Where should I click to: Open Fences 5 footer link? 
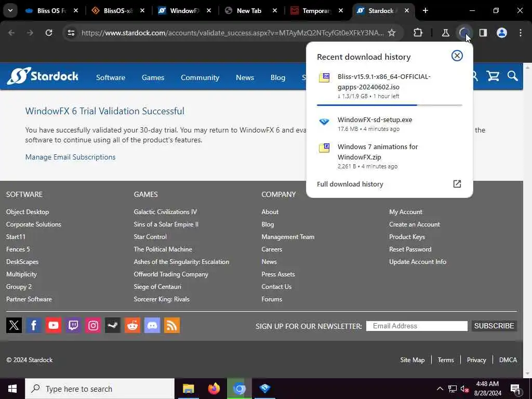(18, 249)
